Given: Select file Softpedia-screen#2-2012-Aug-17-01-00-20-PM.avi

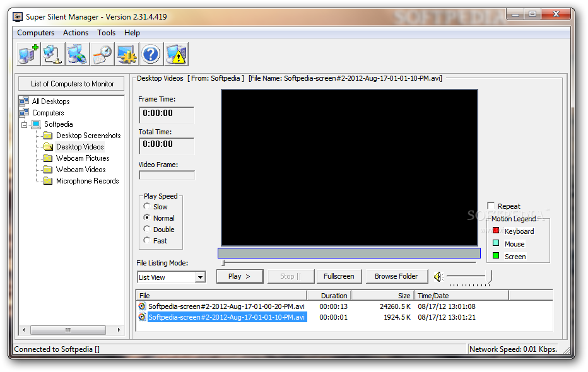Looking at the screenshot, I should [226, 306].
